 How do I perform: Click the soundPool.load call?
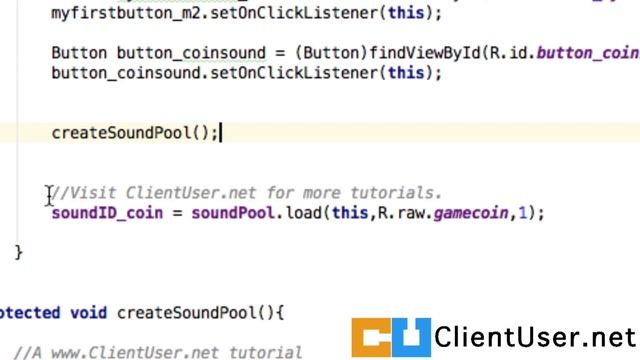[x=368, y=213]
